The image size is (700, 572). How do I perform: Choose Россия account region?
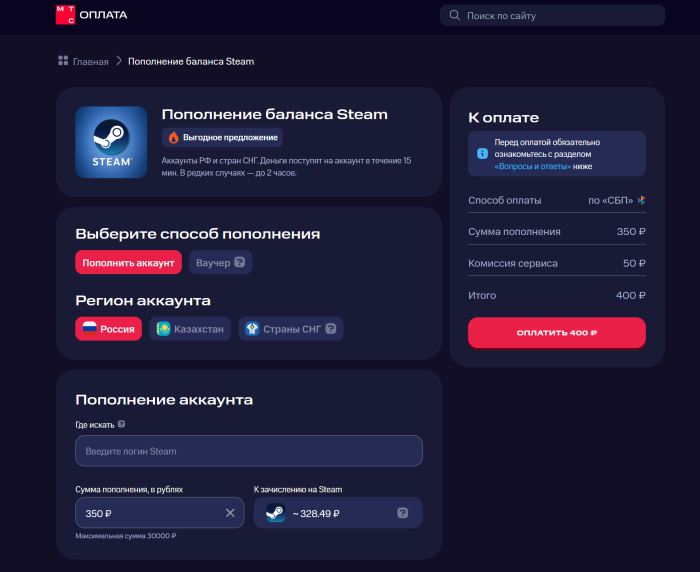[108, 329]
